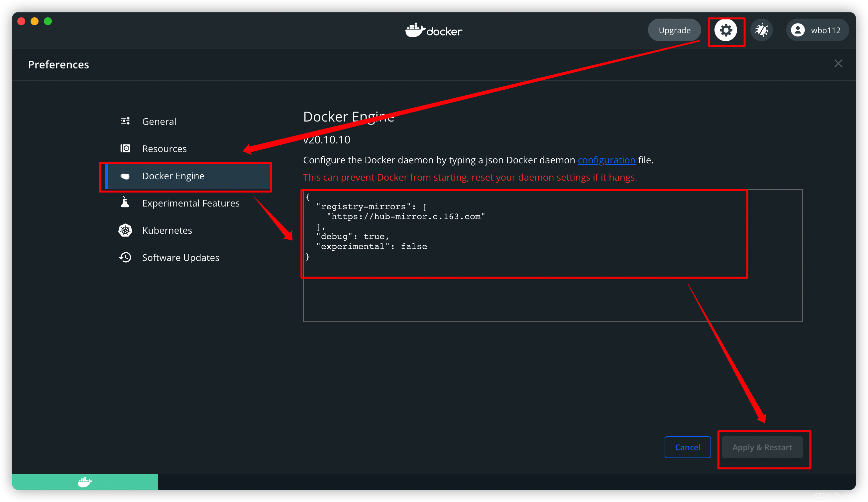Open the troubleshoot bug icon
Image resolution: width=868 pixels, height=502 pixels.
[762, 30]
